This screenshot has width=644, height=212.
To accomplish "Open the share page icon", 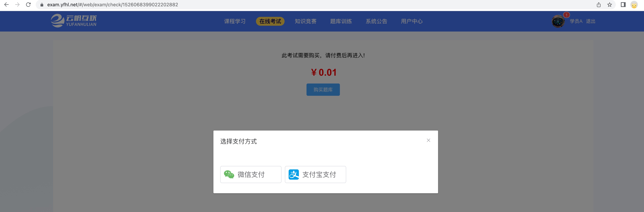I will 599,5.
